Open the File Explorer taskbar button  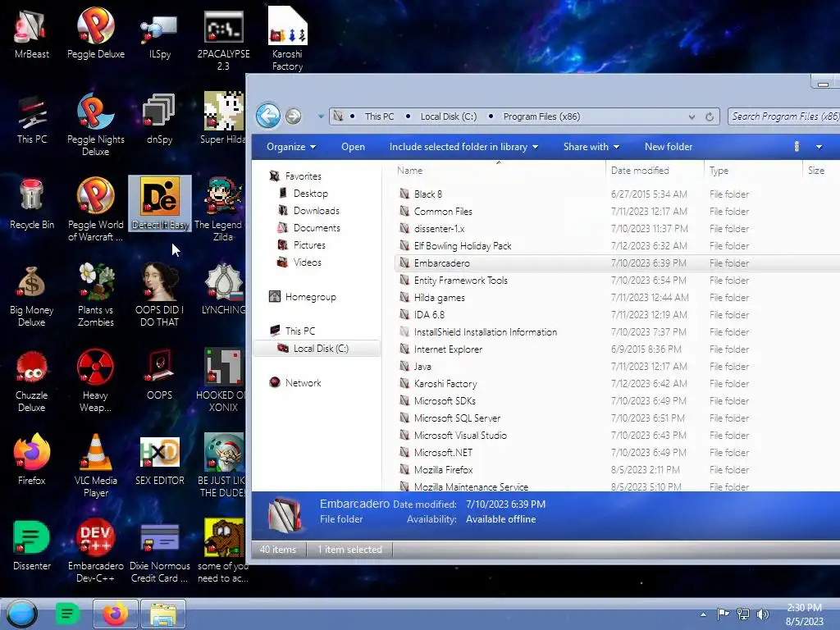[x=163, y=614]
